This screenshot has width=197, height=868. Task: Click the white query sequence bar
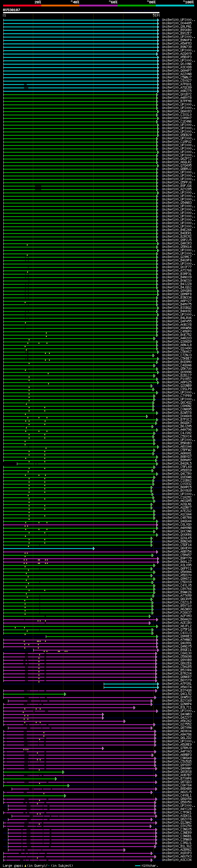pos(81,12)
